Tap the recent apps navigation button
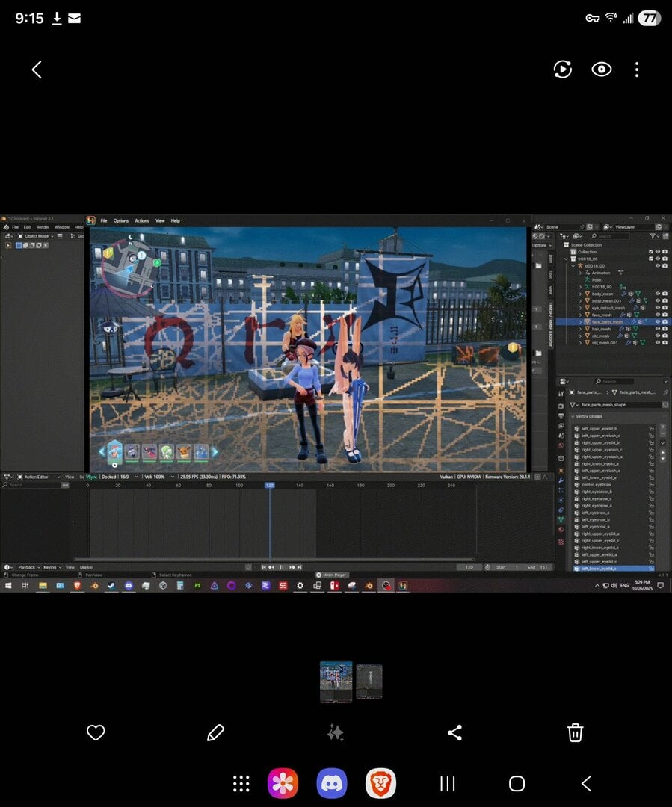 (448, 783)
